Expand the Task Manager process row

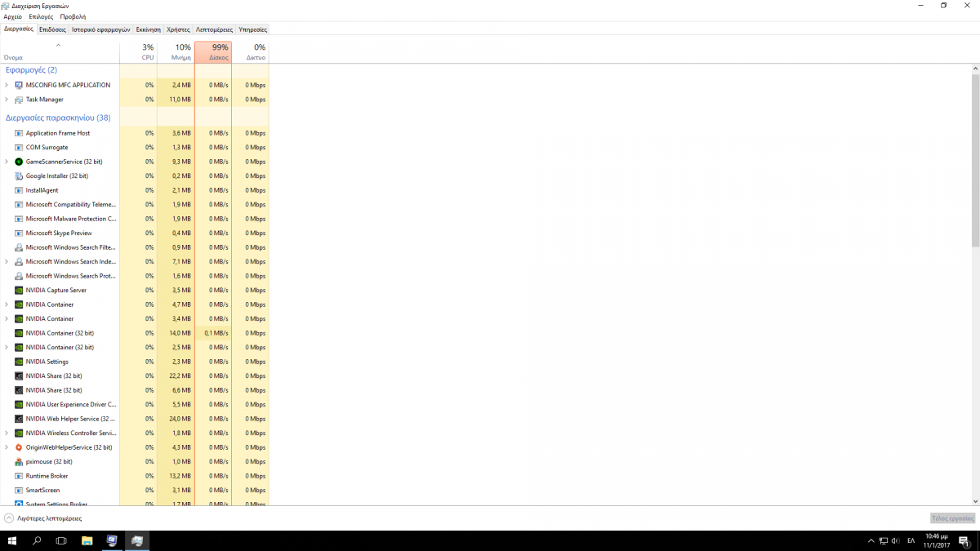point(7,100)
